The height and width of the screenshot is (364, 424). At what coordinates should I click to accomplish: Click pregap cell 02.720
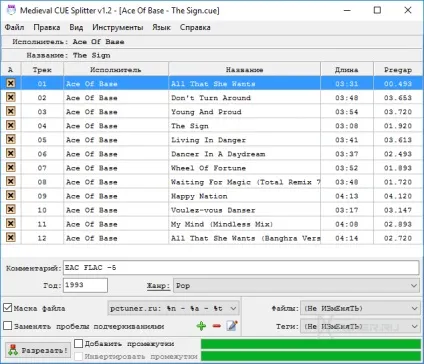[x=398, y=238]
